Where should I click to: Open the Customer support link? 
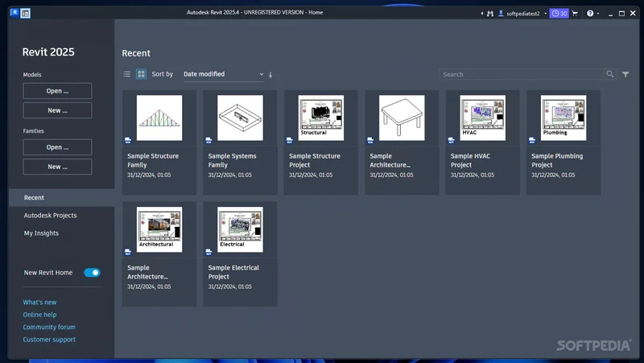click(49, 340)
